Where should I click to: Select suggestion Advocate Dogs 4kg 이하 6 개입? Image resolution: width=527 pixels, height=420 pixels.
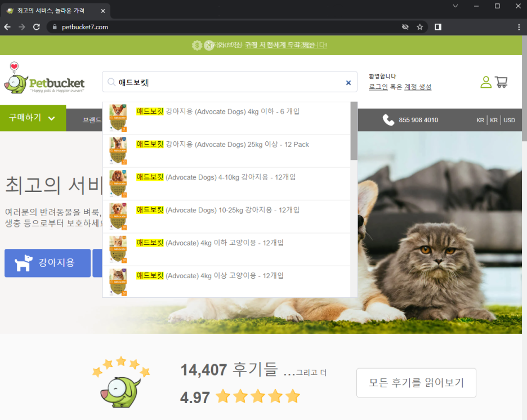tap(226, 118)
